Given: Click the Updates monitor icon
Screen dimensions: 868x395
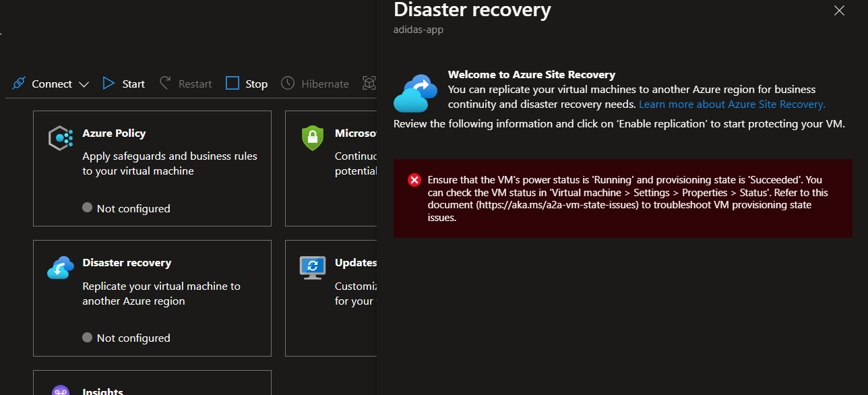Looking at the screenshot, I should pos(312,268).
